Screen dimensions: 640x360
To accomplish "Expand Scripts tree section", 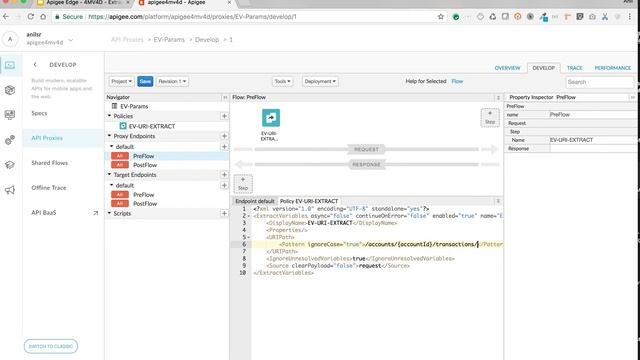I will 109,213.
